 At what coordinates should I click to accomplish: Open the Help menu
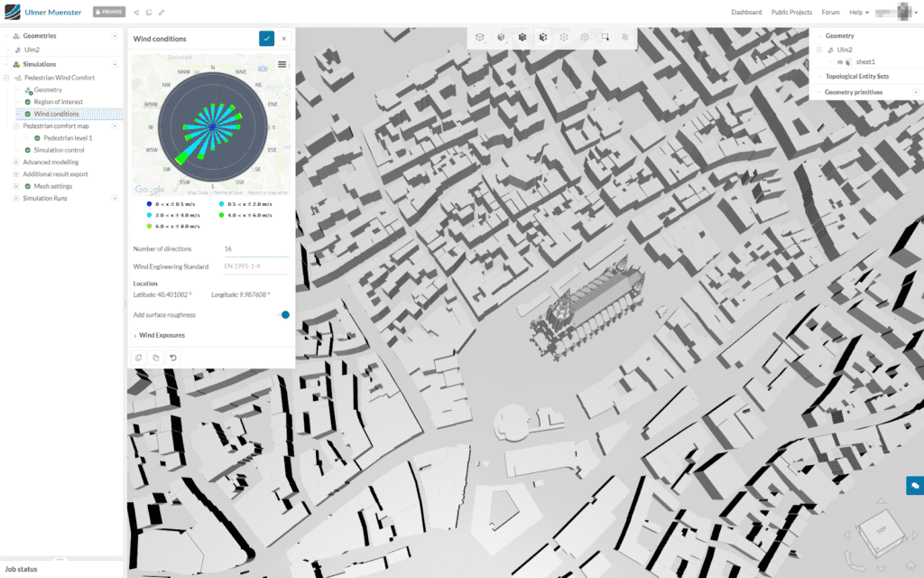(858, 13)
